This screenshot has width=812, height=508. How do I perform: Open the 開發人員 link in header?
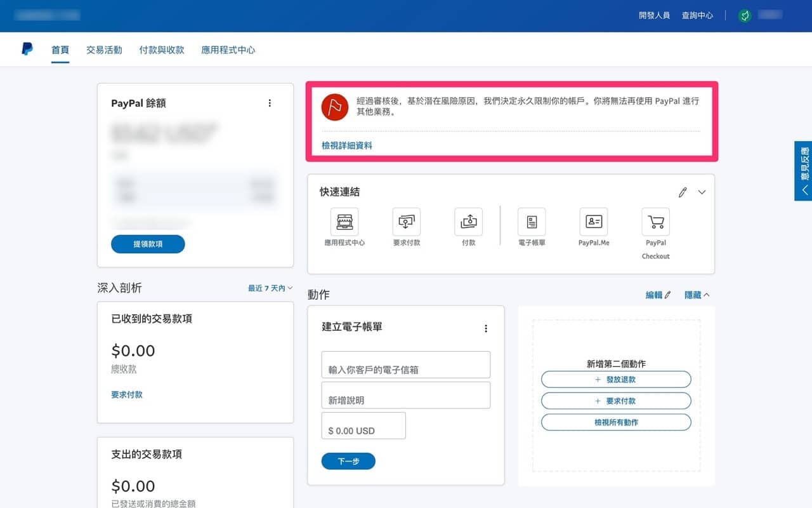tap(654, 15)
